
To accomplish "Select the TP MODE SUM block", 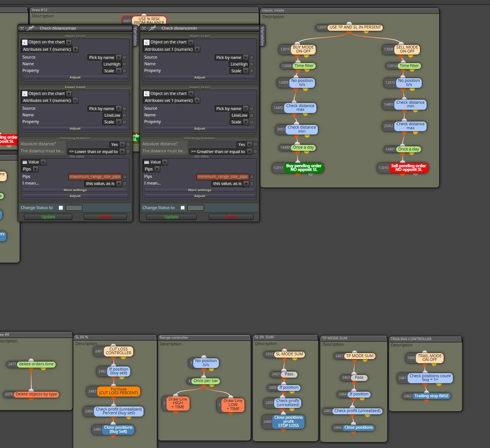I will (360, 356).
